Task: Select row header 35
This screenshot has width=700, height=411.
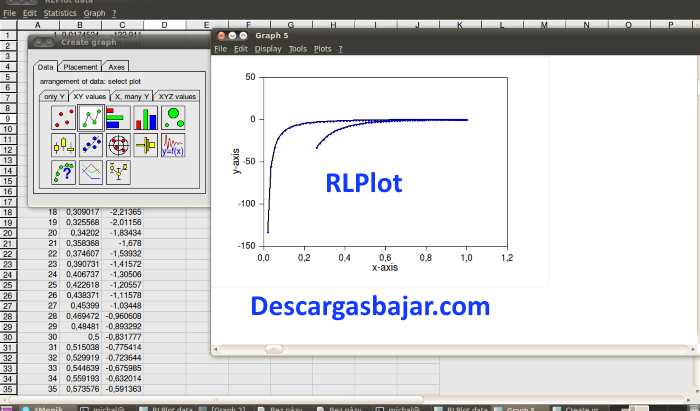Action: [x=8, y=389]
